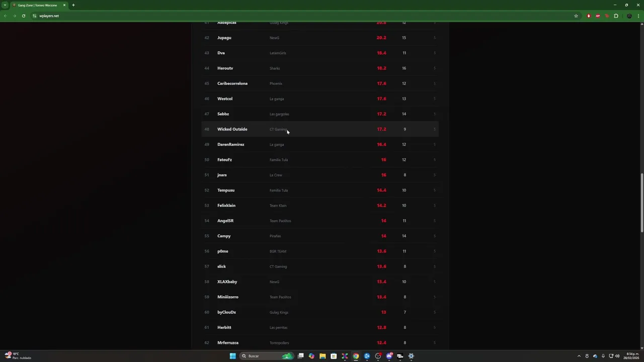Open the Extensions puzzle-piece menu
The width and height of the screenshot is (644, 362).
(616, 16)
